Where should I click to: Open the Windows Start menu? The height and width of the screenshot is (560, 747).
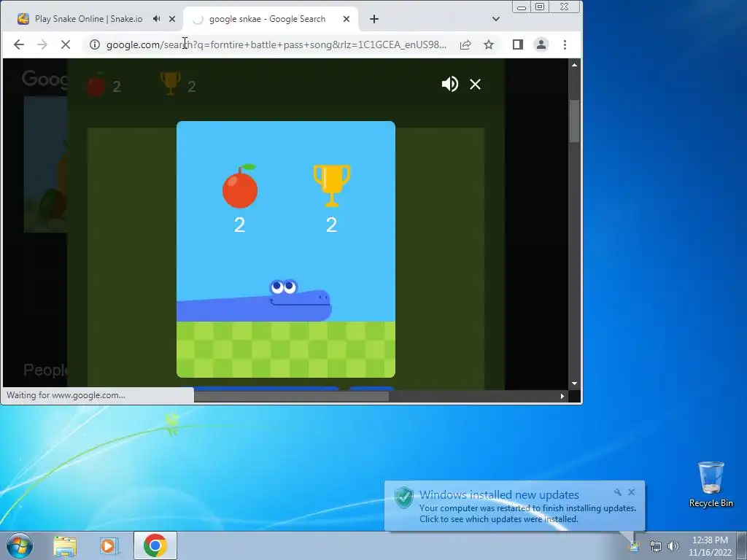point(19,545)
